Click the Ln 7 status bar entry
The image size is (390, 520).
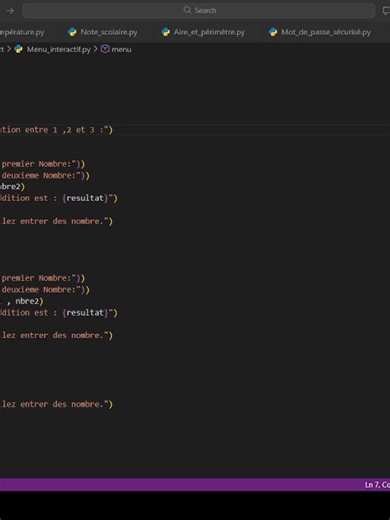coord(377,485)
